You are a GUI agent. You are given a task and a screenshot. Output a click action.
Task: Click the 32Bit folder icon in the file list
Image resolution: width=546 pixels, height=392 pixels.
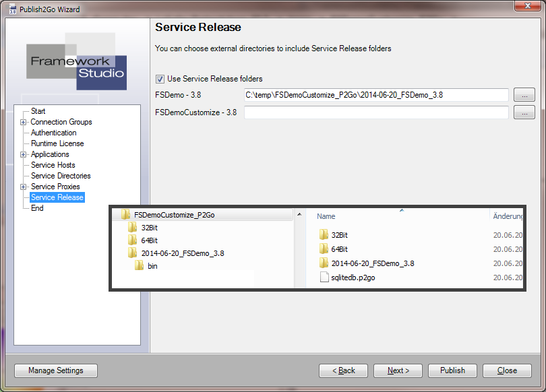324,235
